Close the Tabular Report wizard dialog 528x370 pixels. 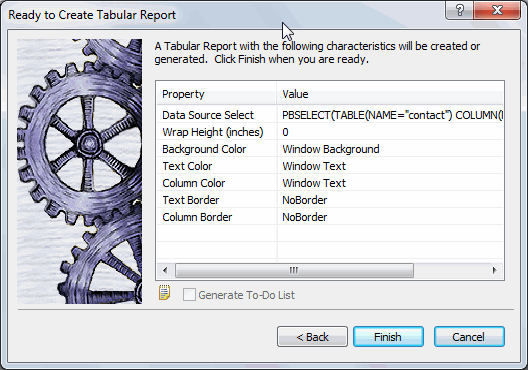(x=497, y=10)
